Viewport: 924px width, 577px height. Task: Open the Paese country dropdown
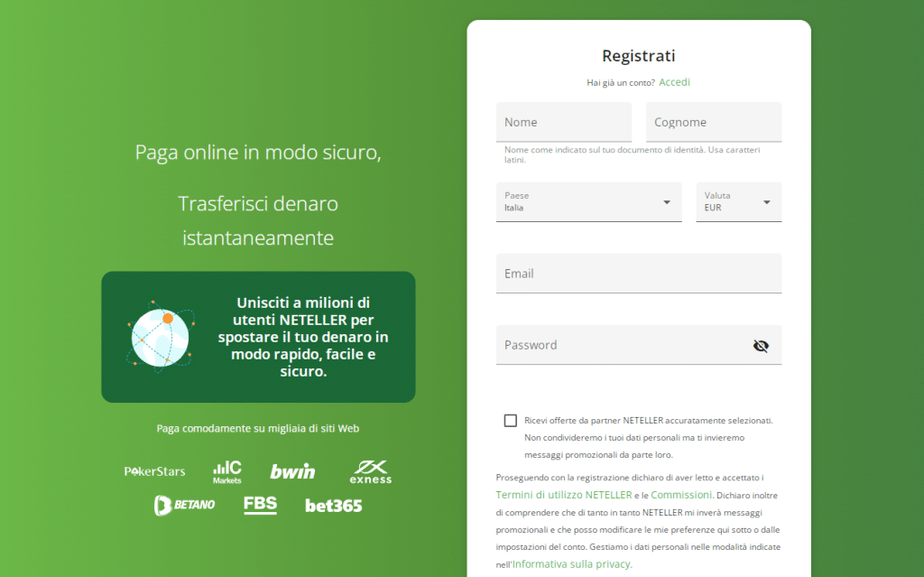coord(588,202)
